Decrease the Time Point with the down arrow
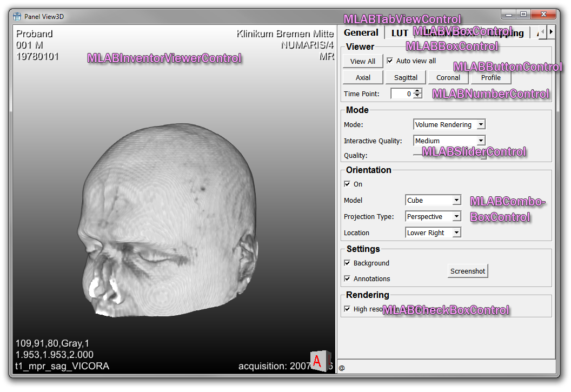571x392 pixels. [x=417, y=96]
